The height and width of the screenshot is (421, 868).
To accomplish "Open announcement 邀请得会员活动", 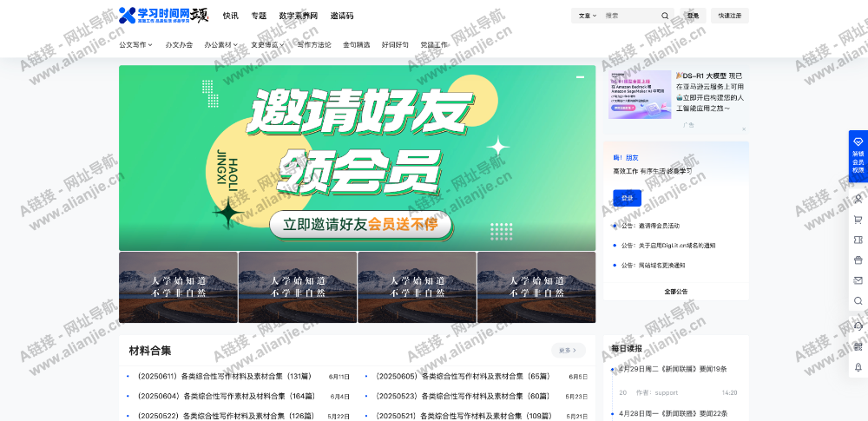I will coord(650,226).
